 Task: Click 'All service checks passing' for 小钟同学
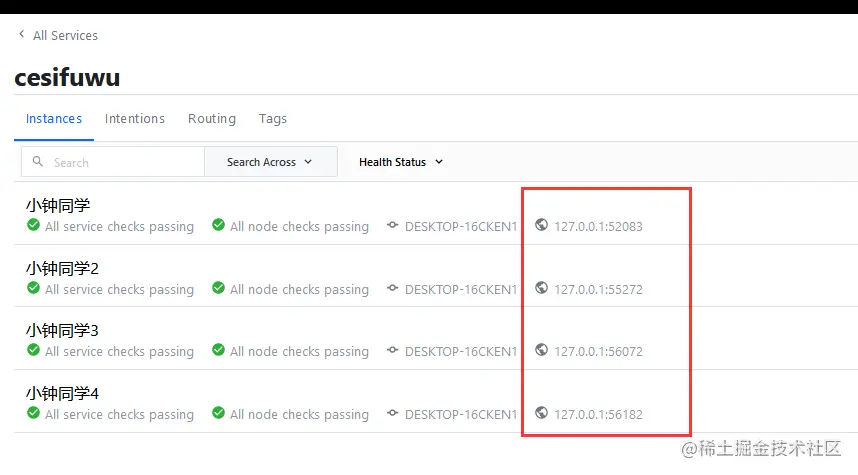[119, 227]
